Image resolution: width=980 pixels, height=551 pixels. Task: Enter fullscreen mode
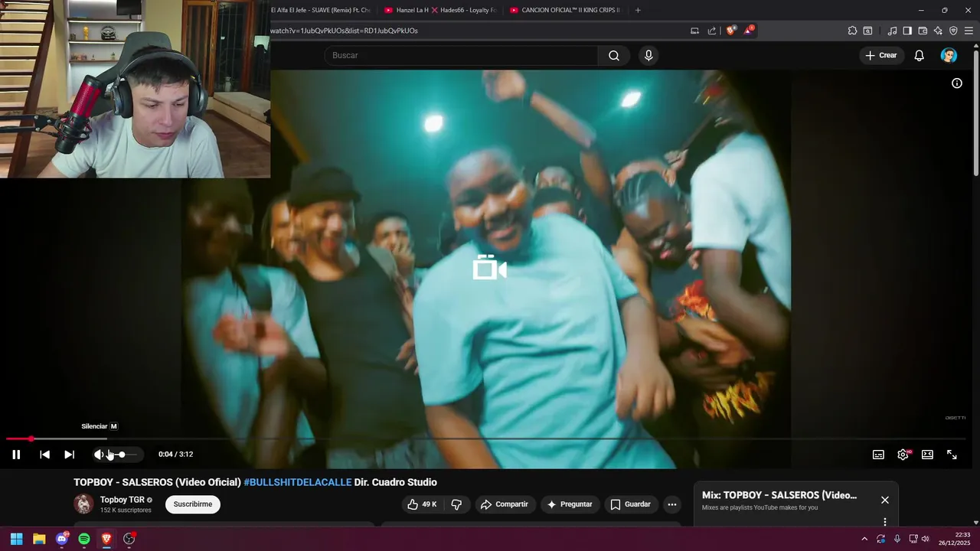tap(952, 455)
